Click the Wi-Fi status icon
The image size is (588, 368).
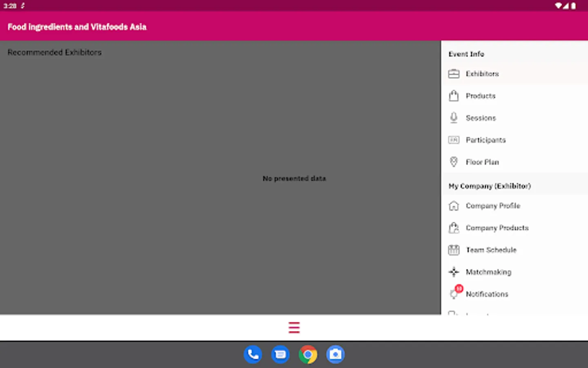pos(558,6)
